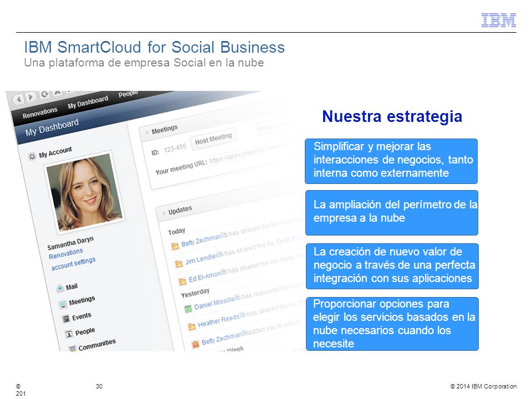The width and height of the screenshot is (532, 399).
Task: Click folder icon beside Ed El-Amon
Action: [x=182, y=282]
